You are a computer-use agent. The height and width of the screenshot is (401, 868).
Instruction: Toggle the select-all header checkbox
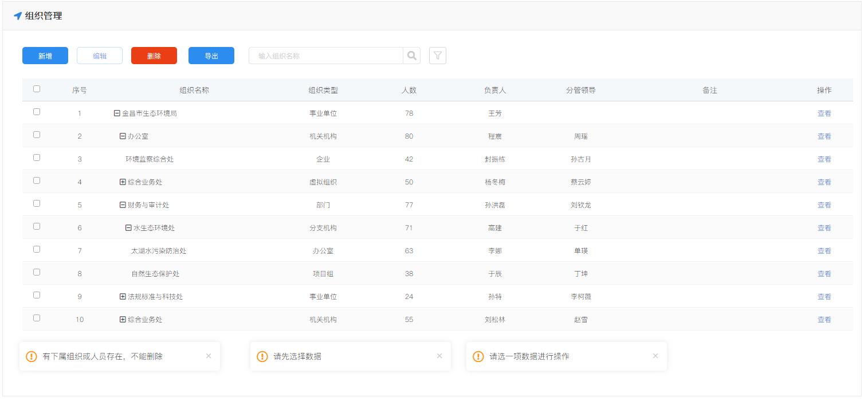[x=37, y=89]
